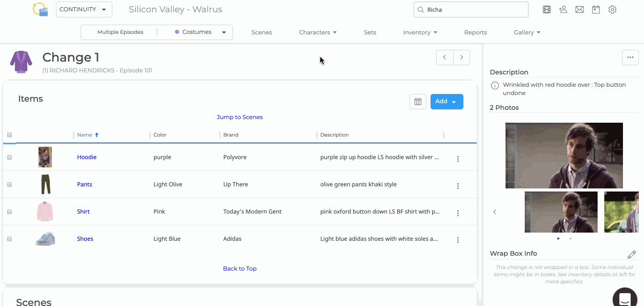Open the calendar icon in header
644x306 pixels.
(x=596, y=9)
